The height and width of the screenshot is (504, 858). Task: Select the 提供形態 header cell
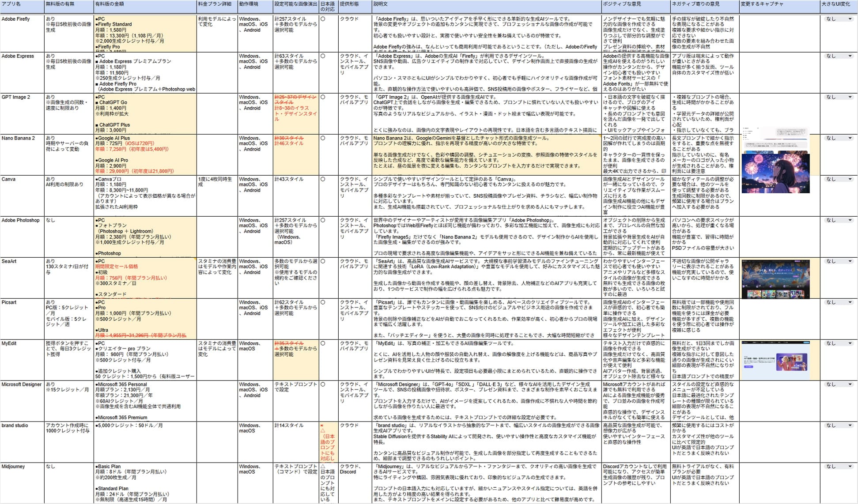[355, 6]
